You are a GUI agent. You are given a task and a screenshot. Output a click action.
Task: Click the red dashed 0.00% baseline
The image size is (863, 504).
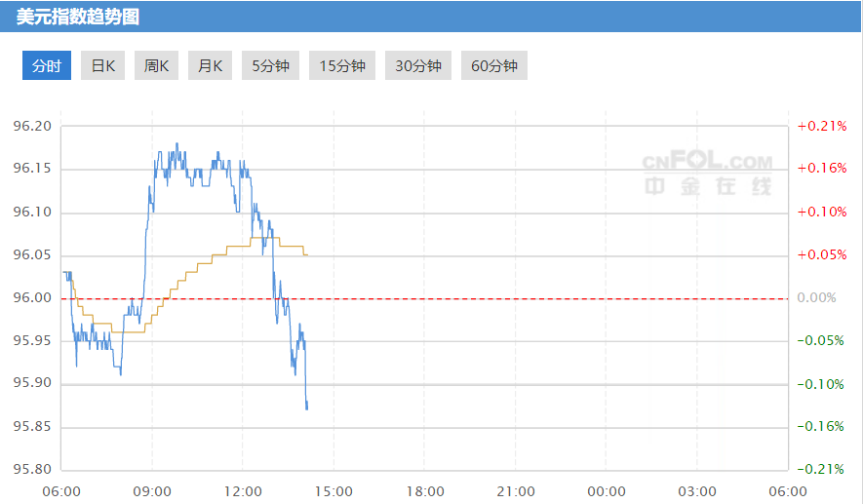tap(488, 298)
